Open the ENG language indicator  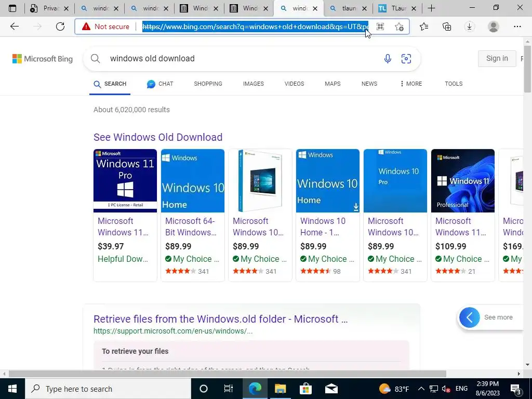tap(461, 389)
